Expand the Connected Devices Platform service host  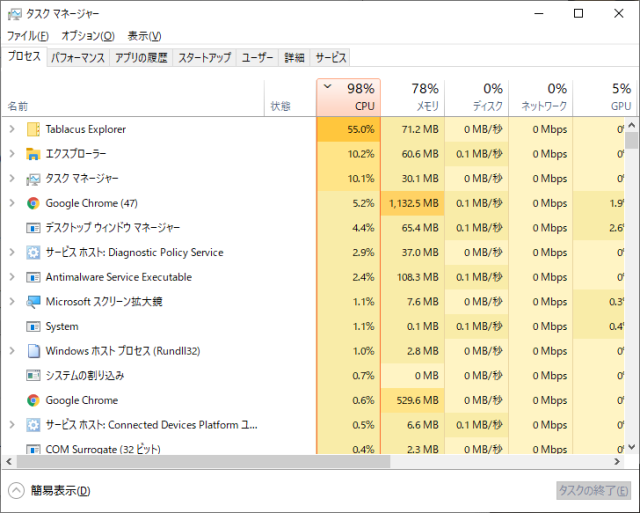point(12,425)
